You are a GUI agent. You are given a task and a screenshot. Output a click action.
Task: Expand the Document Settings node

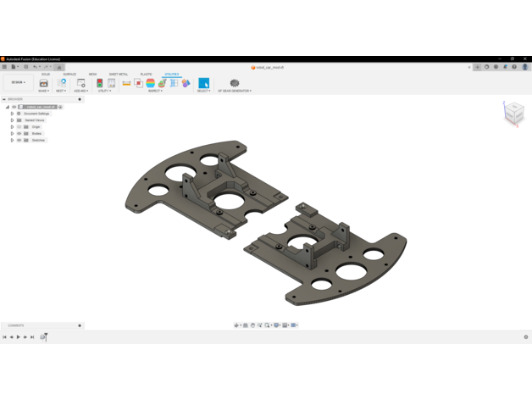(12, 114)
